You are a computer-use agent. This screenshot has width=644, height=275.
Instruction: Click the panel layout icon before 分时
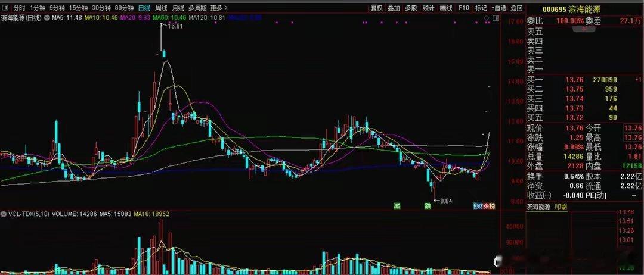coord(6,7)
